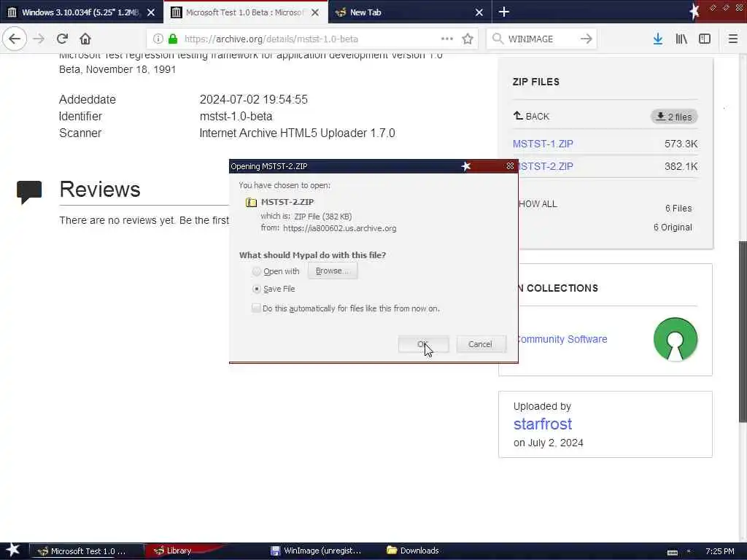Go back to the previous page
The image size is (747, 560).
pos(15,39)
